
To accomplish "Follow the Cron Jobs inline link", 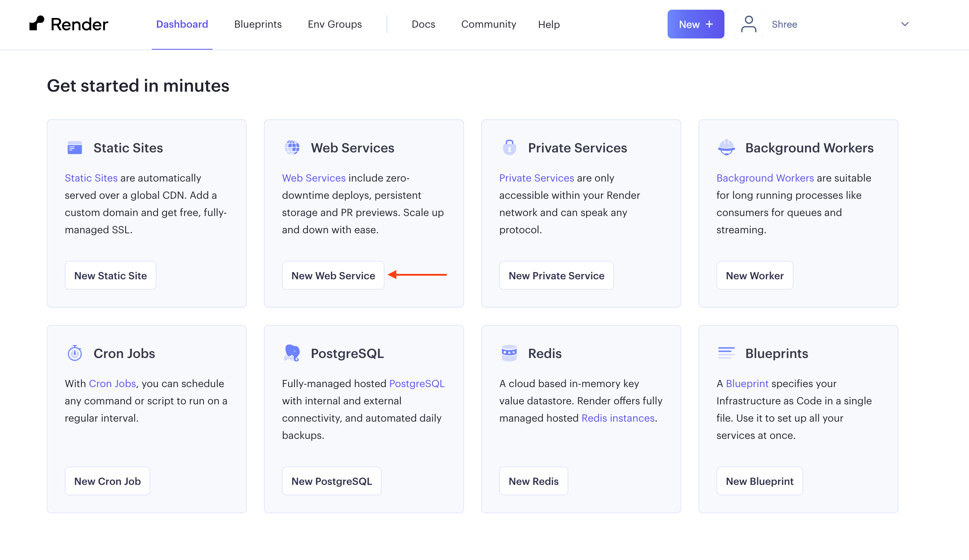I will (x=112, y=383).
